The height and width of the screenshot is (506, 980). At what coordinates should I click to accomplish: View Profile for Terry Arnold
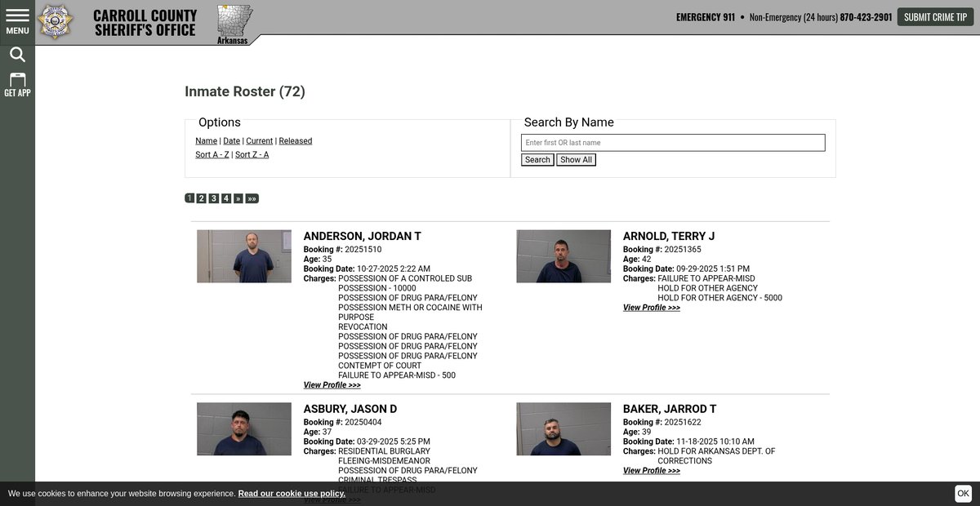point(651,308)
